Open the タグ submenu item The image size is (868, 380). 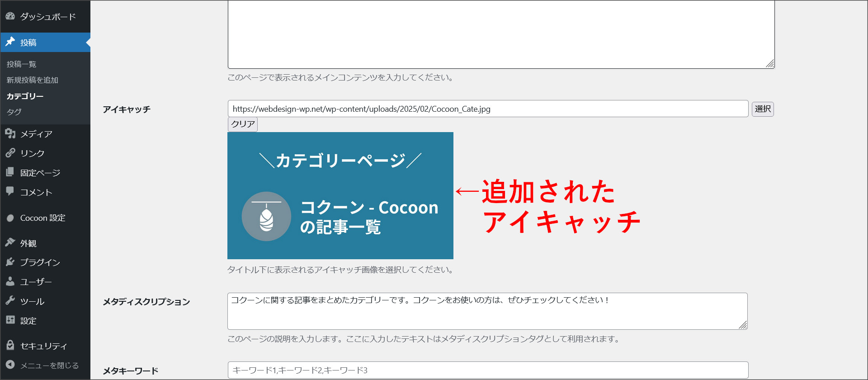(x=14, y=112)
